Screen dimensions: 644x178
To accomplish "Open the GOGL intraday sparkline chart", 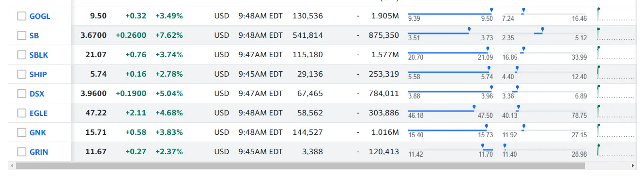I will pyautogui.click(x=616, y=15).
